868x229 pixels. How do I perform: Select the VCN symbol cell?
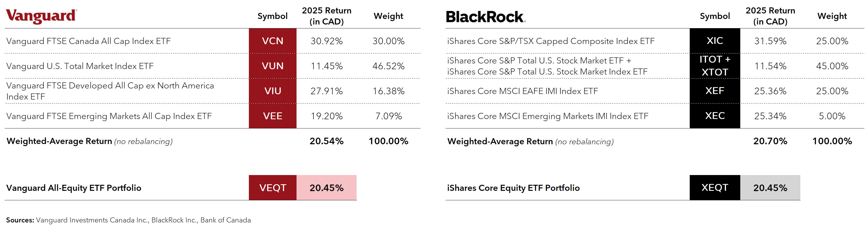272,41
